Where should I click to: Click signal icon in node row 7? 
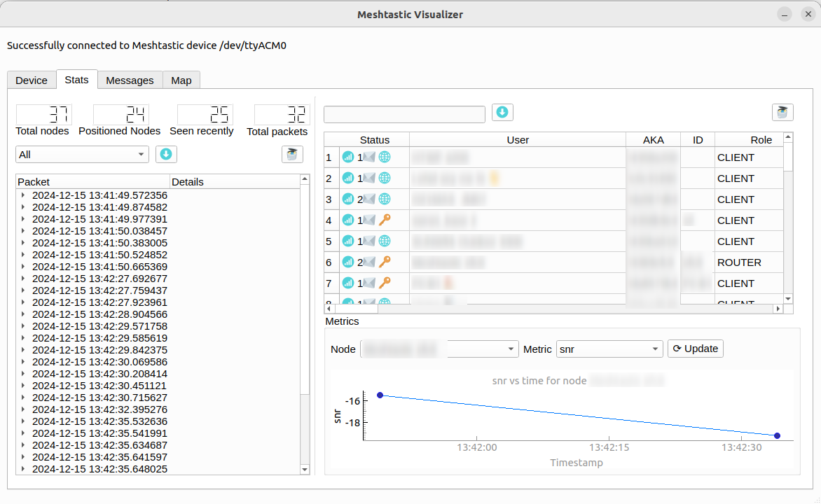348,283
